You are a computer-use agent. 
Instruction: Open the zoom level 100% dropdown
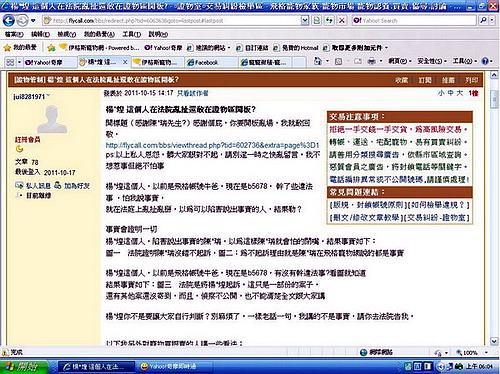[x=471, y=352]
